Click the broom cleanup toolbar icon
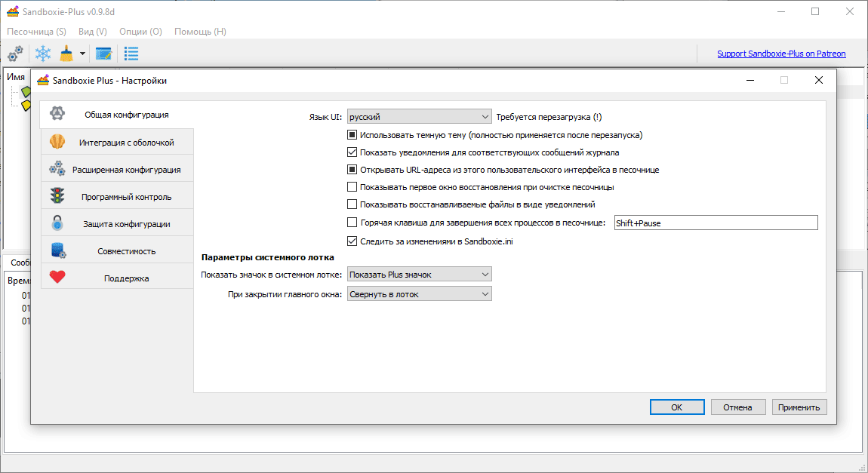868x473 pixels. pyautogui.click(x=66, y=54)
